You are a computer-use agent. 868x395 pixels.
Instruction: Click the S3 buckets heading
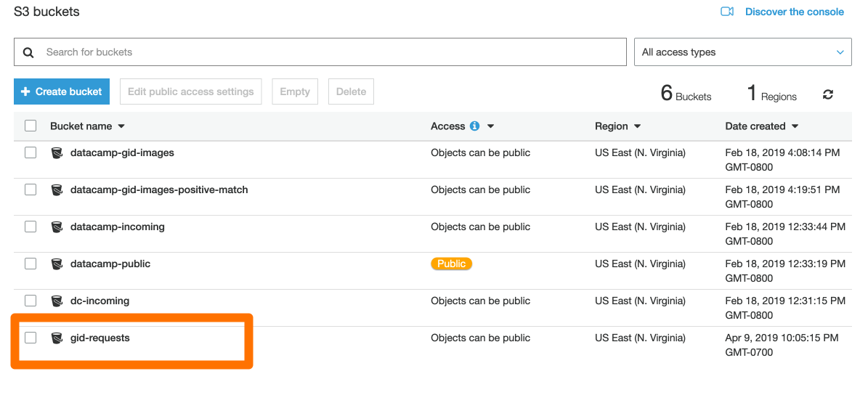point(46,11)
